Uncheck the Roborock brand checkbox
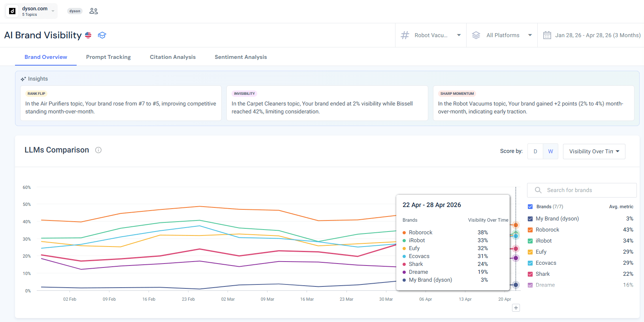Viewport: 644px width, 322px height. coord(530,230)
